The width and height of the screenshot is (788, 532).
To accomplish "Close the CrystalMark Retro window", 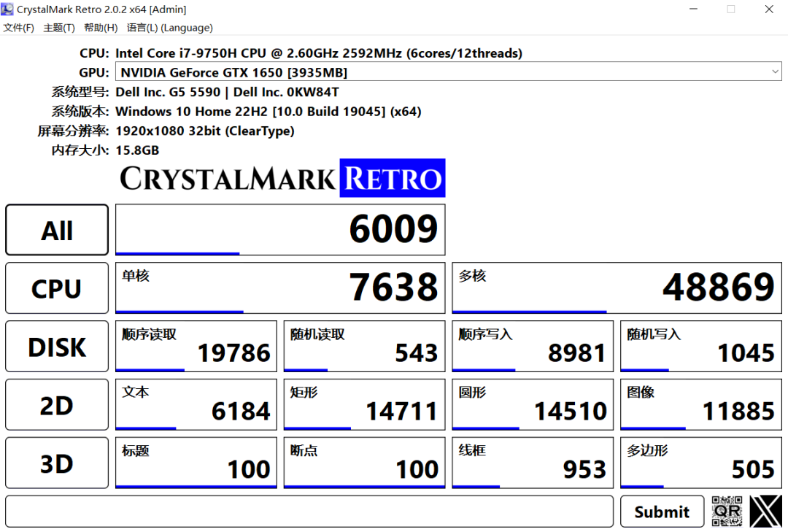I will (x=769, y=9).
